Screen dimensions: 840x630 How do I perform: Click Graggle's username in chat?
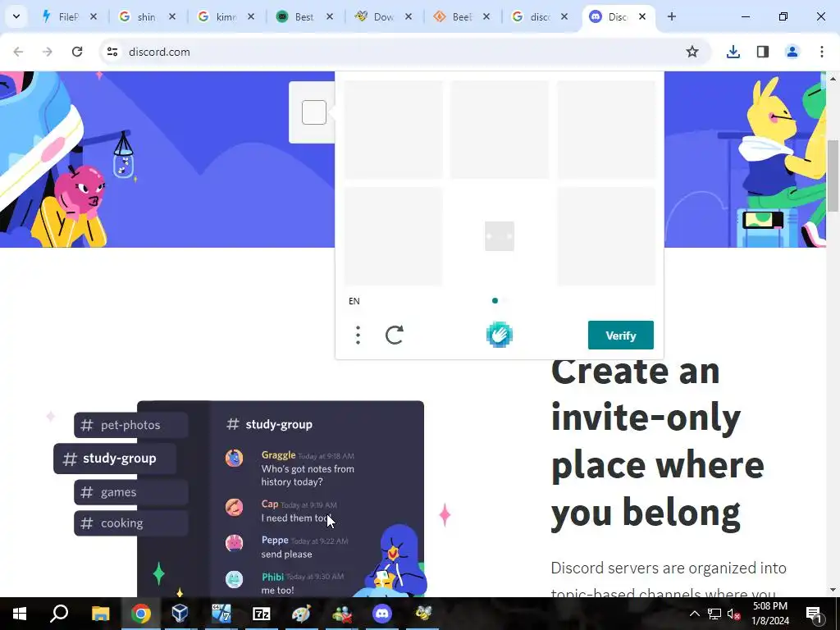(278, 454)
